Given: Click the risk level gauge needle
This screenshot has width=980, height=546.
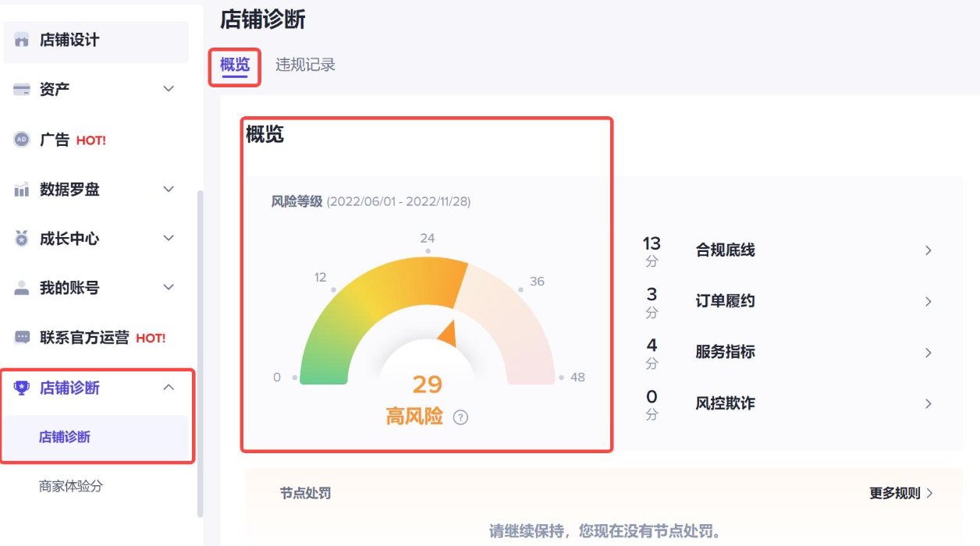Looking at the screenshot, I should point(447,333).
